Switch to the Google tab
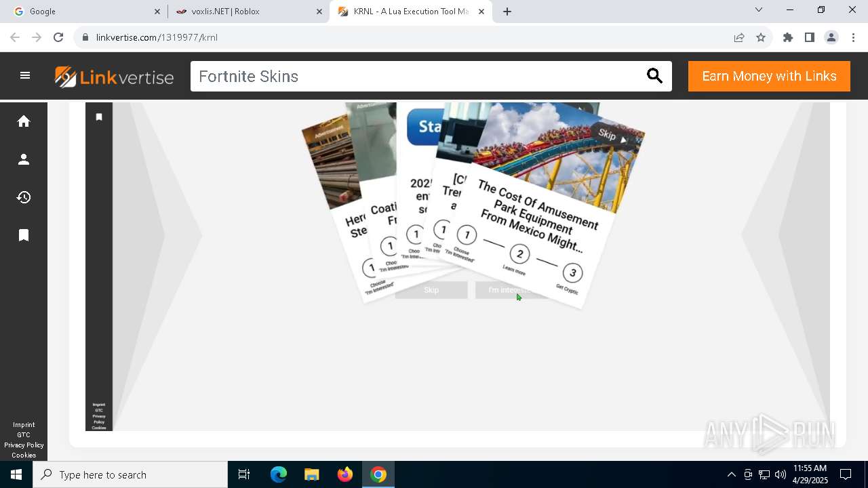 click(x=85, y=12)
